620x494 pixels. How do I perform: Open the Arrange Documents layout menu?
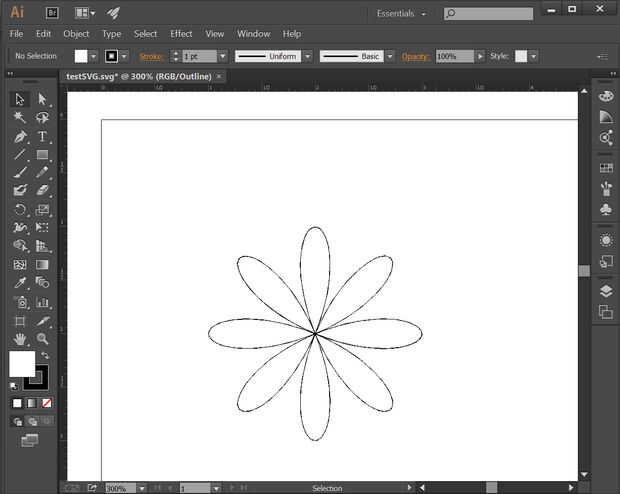[x=85, y=13]
